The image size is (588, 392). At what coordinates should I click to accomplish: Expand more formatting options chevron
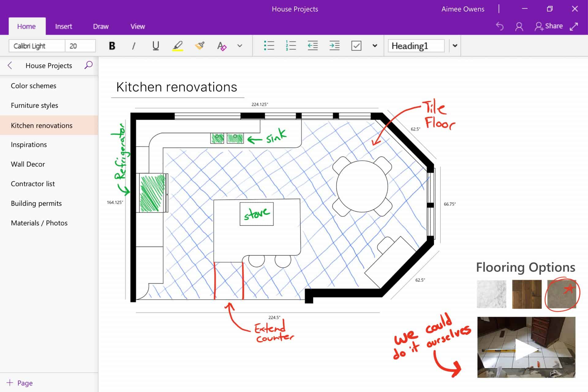[x=239, y=46]
